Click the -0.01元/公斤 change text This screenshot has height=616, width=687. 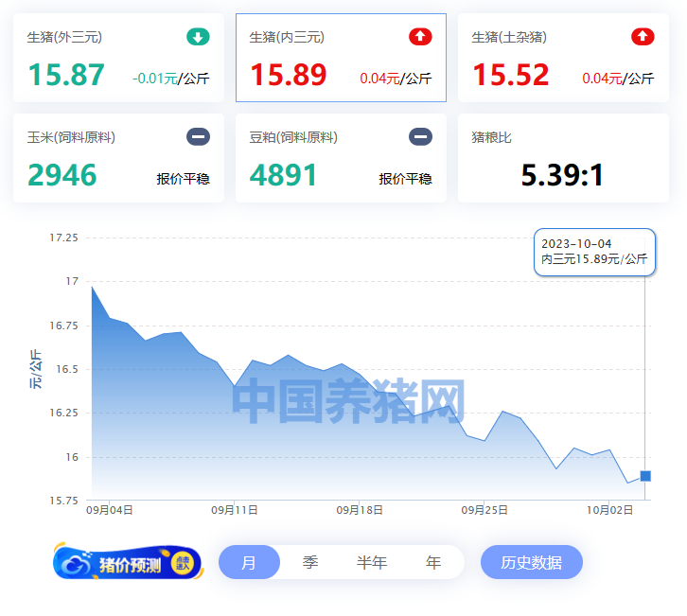point(171,79)
